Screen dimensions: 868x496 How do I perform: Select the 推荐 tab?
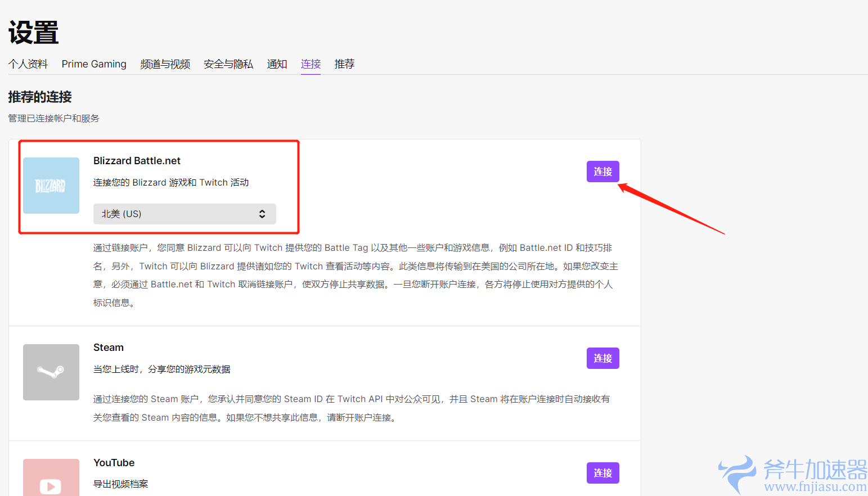(344, 64)
